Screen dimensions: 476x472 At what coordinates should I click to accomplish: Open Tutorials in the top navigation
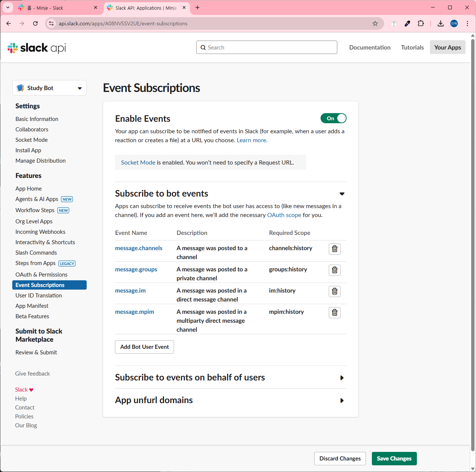click(x=412, y=47)
